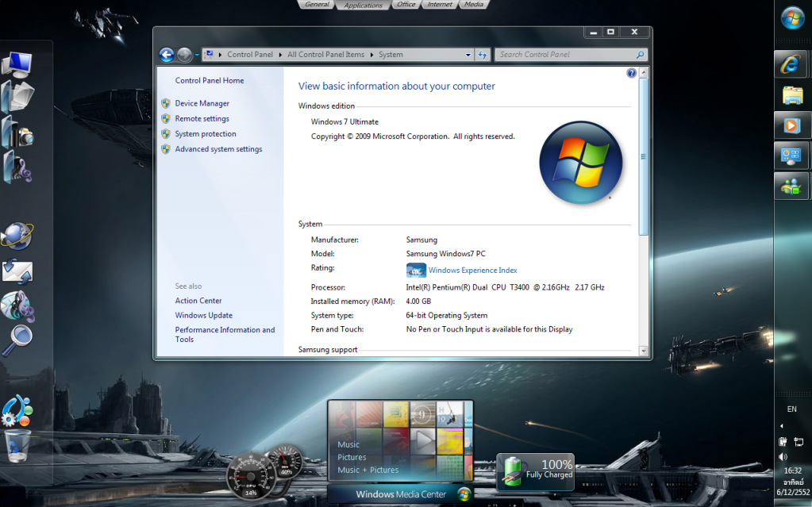Open the recent pages dropdown beside Forward
Screen dimensions: 812x507
click(x=197, y=55)
